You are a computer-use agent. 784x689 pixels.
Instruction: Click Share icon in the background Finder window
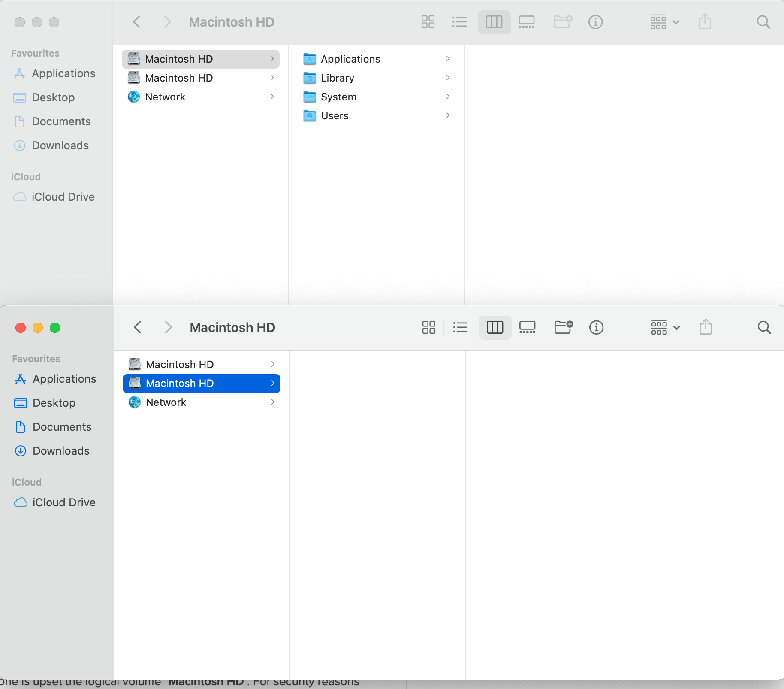click(x=705, y=21)
